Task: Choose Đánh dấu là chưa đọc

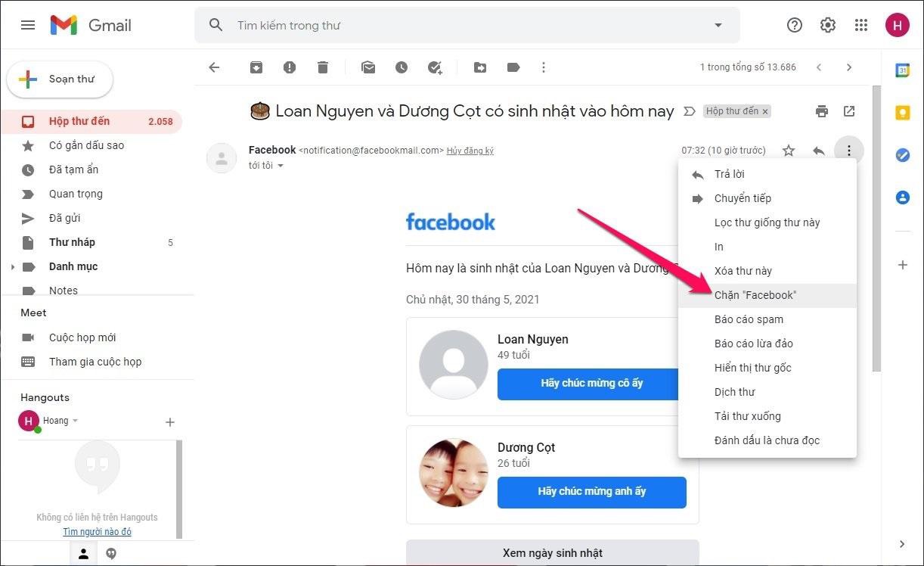Action: coord(767,440)
